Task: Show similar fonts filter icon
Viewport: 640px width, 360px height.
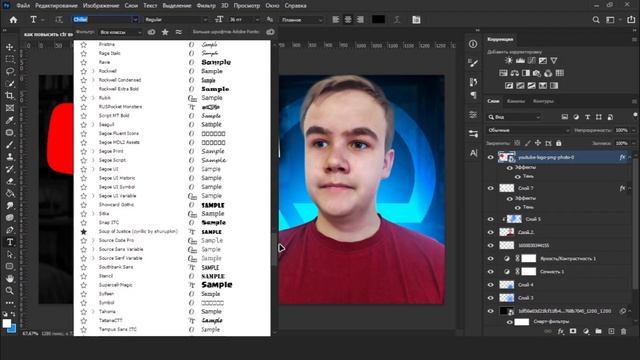Action: [x=178, y=32]
